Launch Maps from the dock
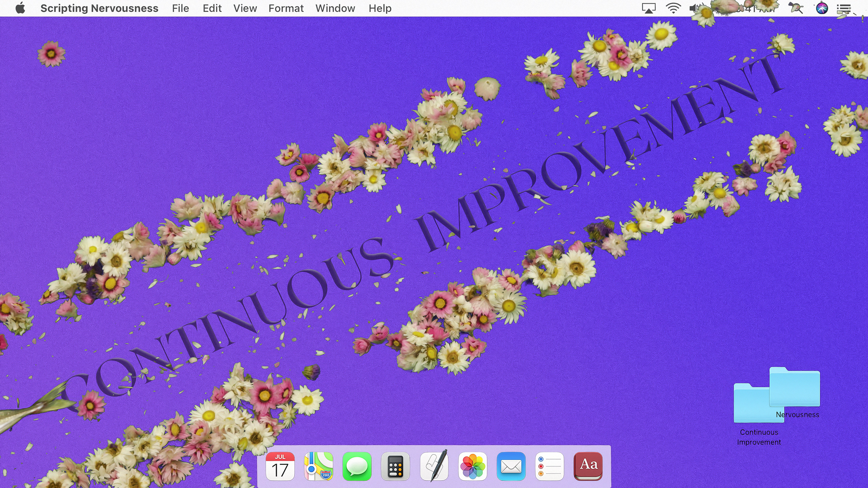Screen dimensions: 868x488 pyautogui.click(x=318, y=466)
